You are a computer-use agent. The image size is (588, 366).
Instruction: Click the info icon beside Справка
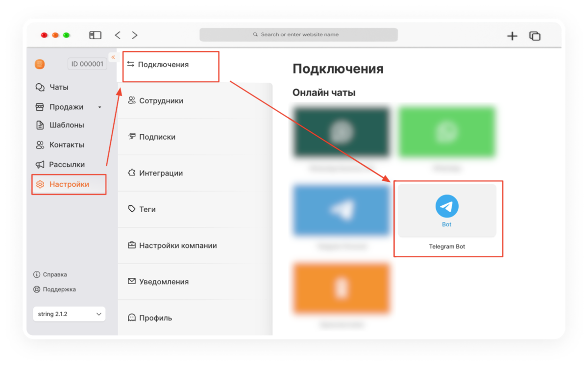37,274
